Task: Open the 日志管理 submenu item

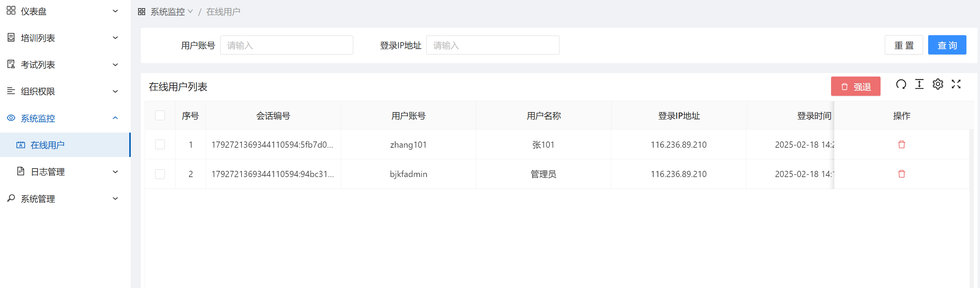Action: 48,172
